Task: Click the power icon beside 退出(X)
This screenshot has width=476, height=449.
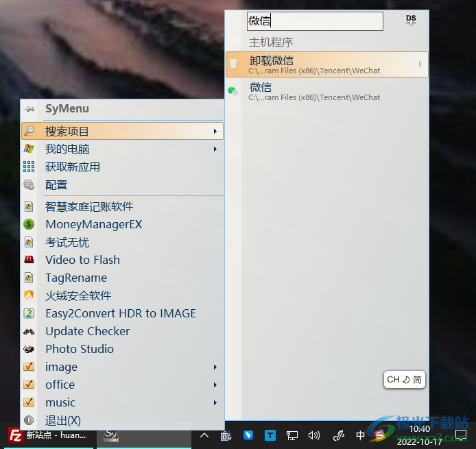Action: click(x=29, y=420)
